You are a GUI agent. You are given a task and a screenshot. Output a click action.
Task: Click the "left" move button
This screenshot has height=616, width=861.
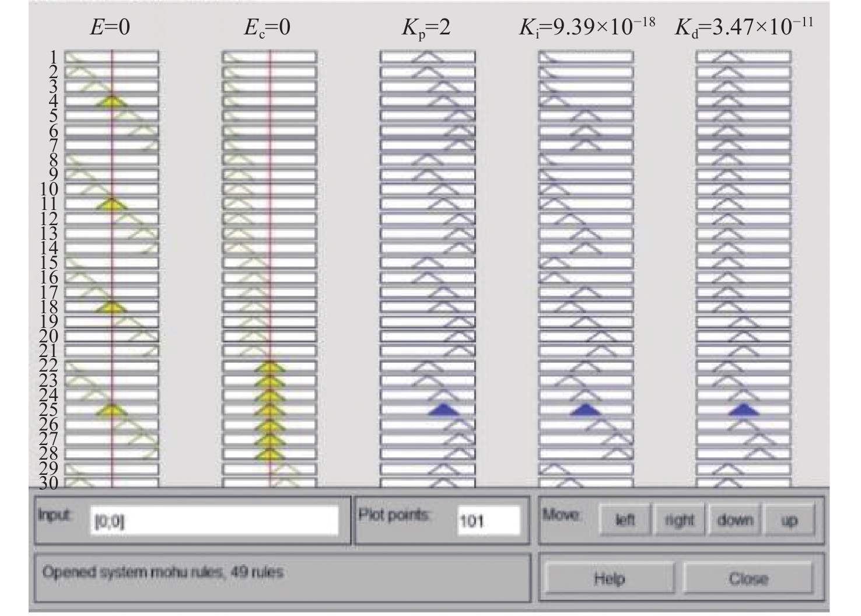tap(624, 520)
